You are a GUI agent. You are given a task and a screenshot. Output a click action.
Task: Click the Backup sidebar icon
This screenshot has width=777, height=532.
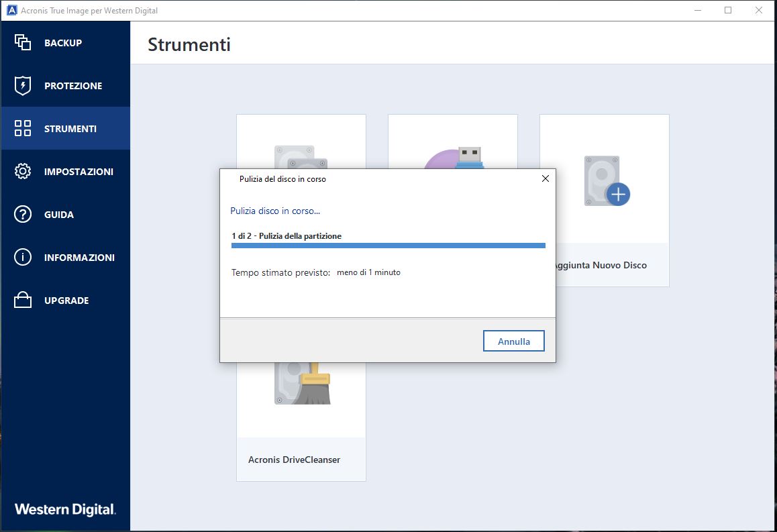23,42
